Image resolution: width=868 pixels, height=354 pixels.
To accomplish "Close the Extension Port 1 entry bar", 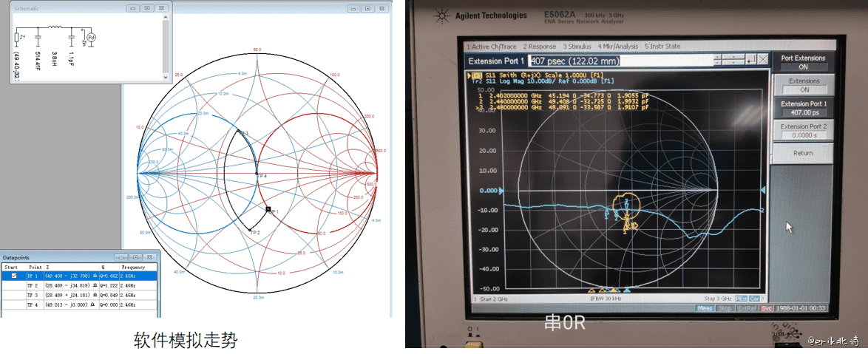I will click(x=763, y=60).
